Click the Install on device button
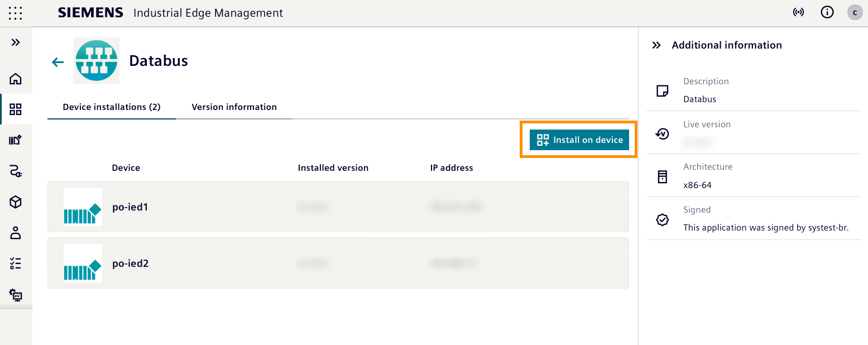Screen dimensions: 868x345 pos(579,140)
